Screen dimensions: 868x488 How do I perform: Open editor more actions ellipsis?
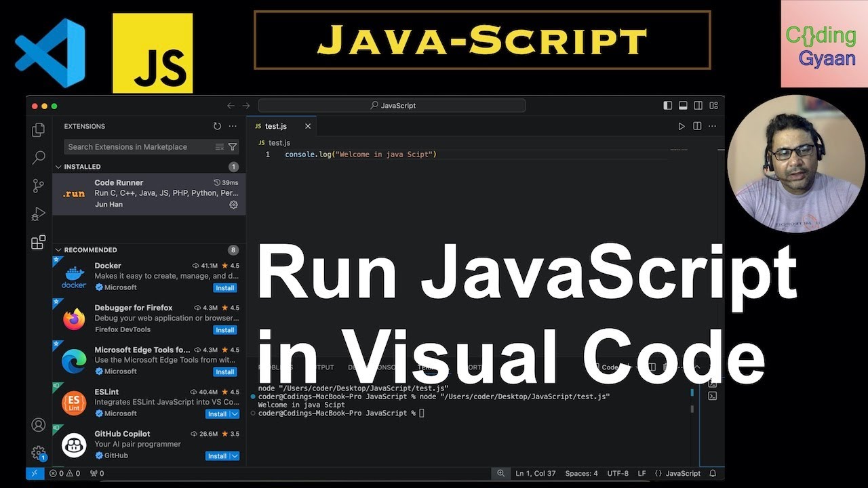click(712, 126)
